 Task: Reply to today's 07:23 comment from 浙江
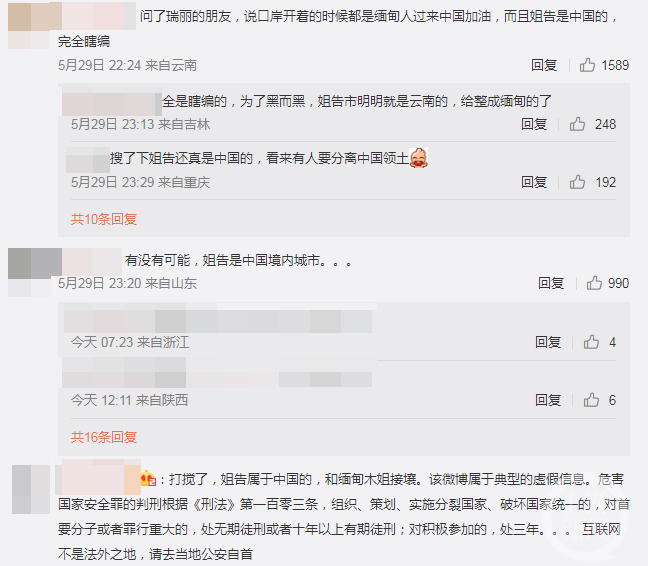548,342
